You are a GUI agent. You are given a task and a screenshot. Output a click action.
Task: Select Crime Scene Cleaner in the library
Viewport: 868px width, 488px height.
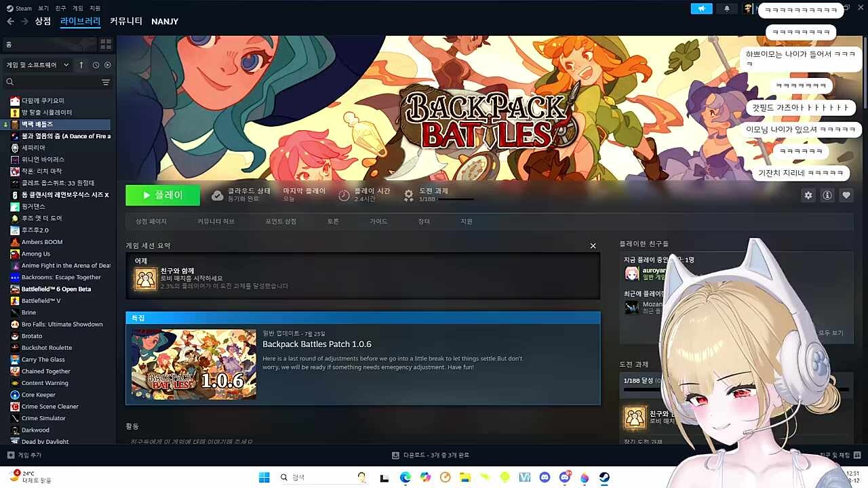coord(56,407)
